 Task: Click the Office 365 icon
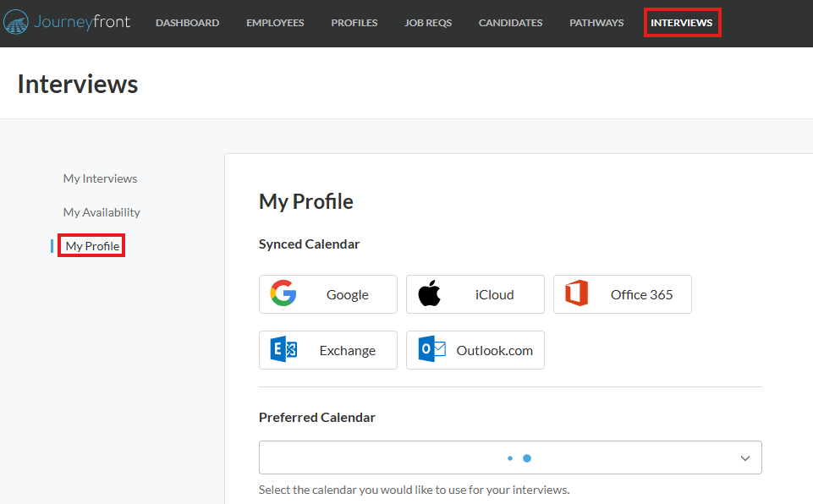coord(577,294)
